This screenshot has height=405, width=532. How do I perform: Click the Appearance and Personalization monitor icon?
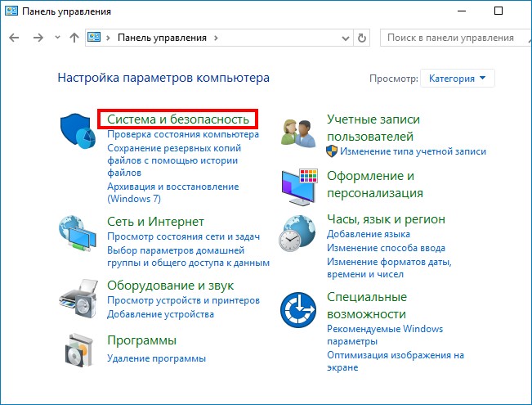pos(299,185)
